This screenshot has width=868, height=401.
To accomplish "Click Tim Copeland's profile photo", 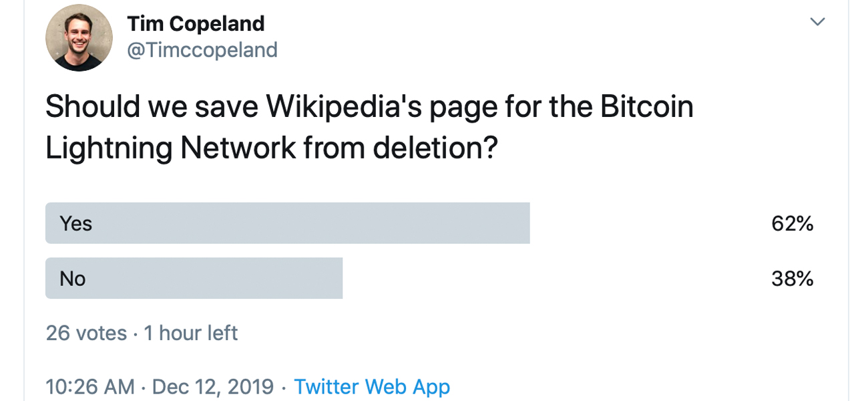I will click(79, 37).
